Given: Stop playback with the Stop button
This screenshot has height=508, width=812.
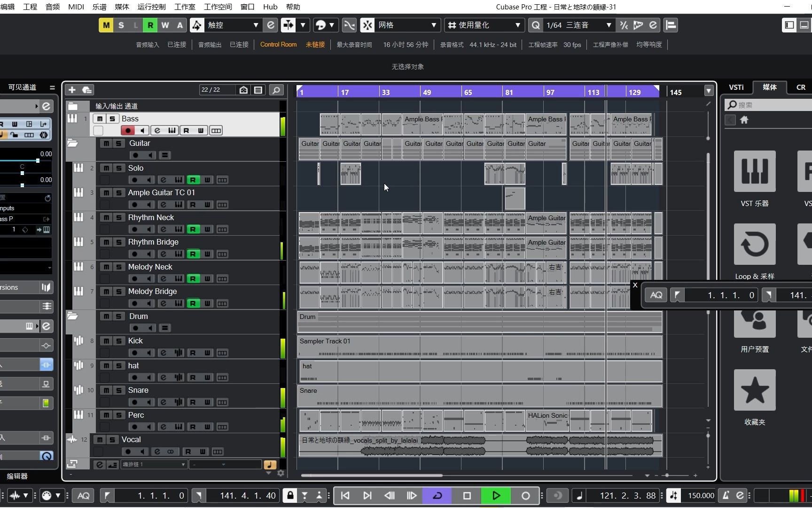Looking at the screenshot, I should tap(467, 495).
